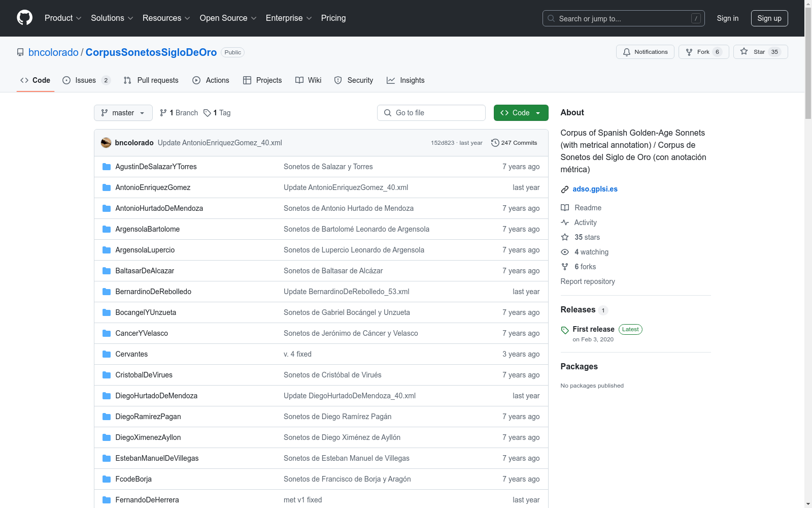Click the Go to file search field
The width and height of the screenshot is (812, 508).
(x=431, y=113)
